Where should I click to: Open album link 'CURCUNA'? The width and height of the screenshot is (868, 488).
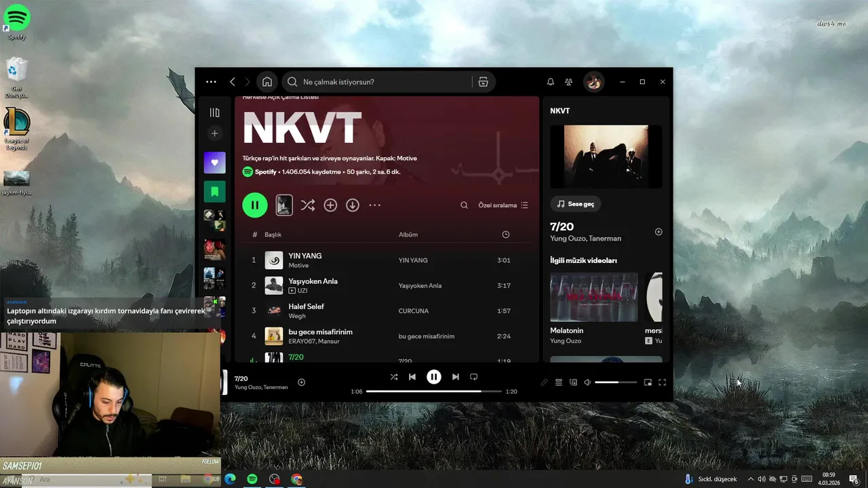coord(414,311)
